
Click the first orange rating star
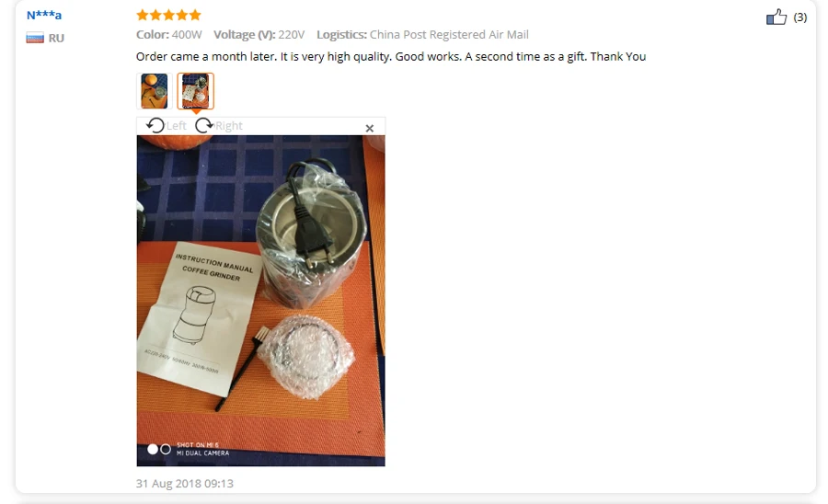tap(142, 15)
